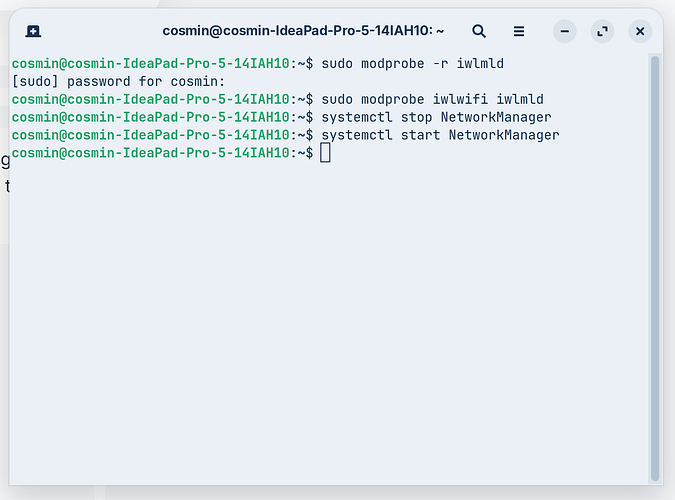
Task: Click the window title text
Action: (303, 31)
